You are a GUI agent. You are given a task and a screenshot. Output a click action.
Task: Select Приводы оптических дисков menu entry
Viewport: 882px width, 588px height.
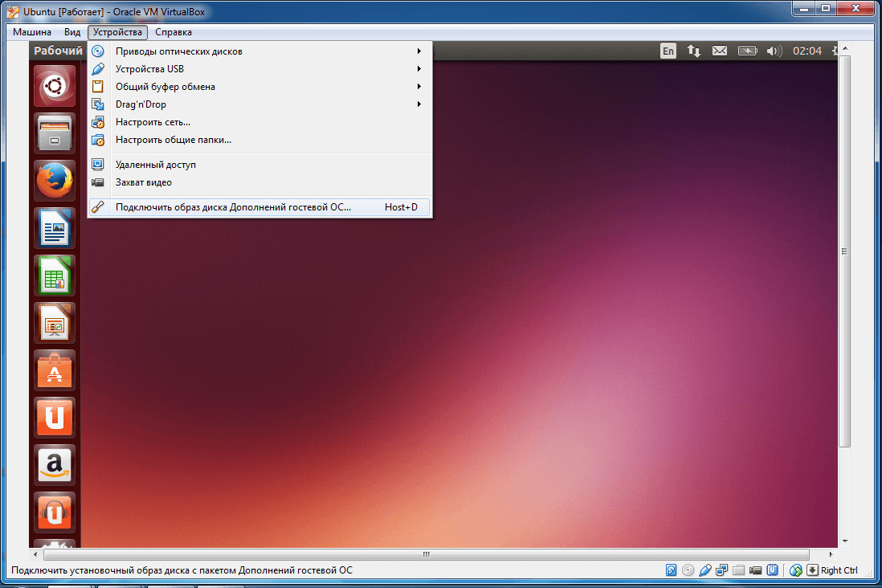tap(260, 51)
